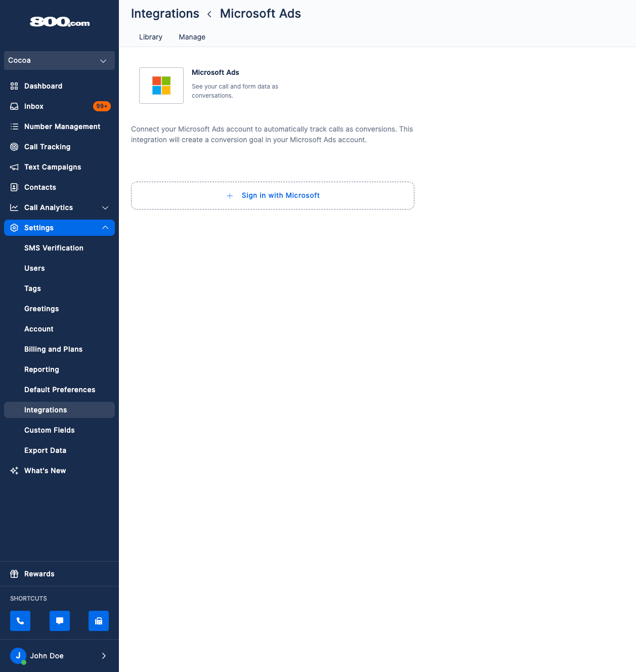This screenshot has width=636, height=672.
Task: Go back using the breadcrumb arrow
Action: tap(209, 14)
